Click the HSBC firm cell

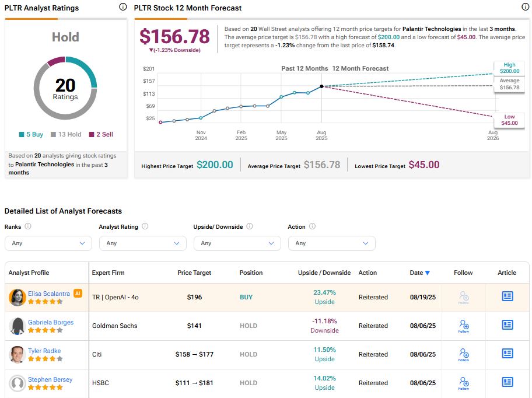100,383
